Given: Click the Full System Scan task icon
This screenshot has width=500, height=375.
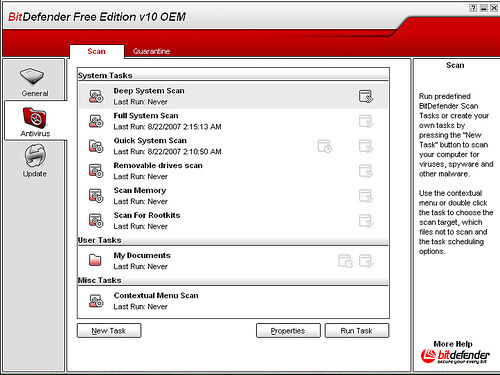Looking at the screenshot, I should tap(96, 121).
